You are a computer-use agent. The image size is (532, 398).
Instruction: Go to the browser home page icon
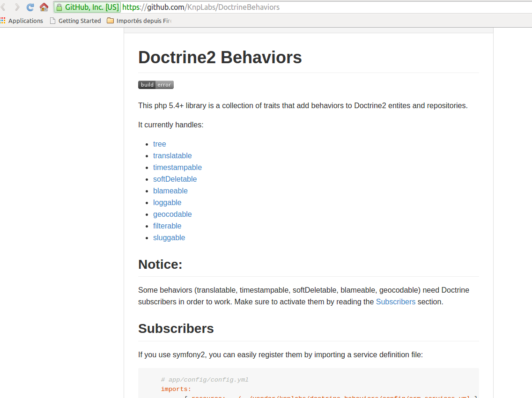point(44,7)
